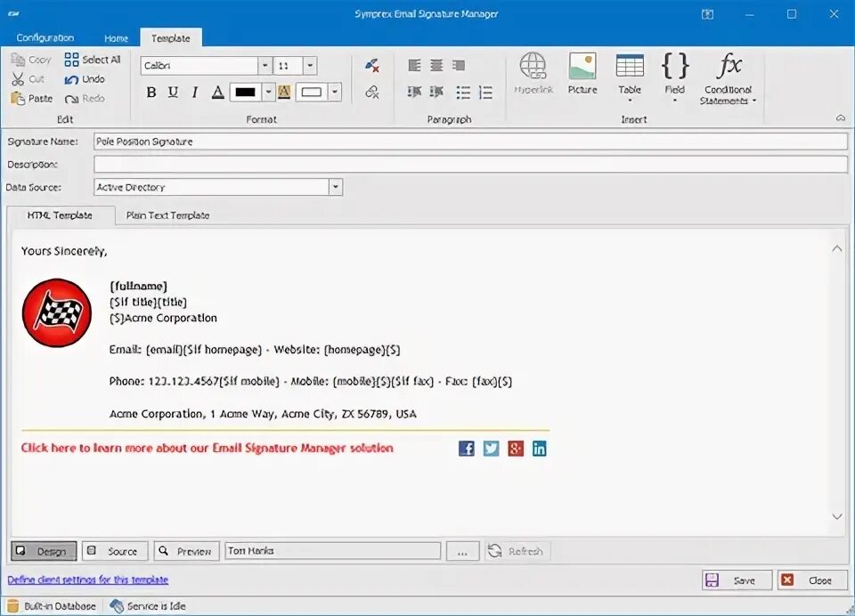Click the ellipsis browse user button
Image resolution: width=855 pixels, height=616 pixels.
pyautogui.click(x=462, y=551)
